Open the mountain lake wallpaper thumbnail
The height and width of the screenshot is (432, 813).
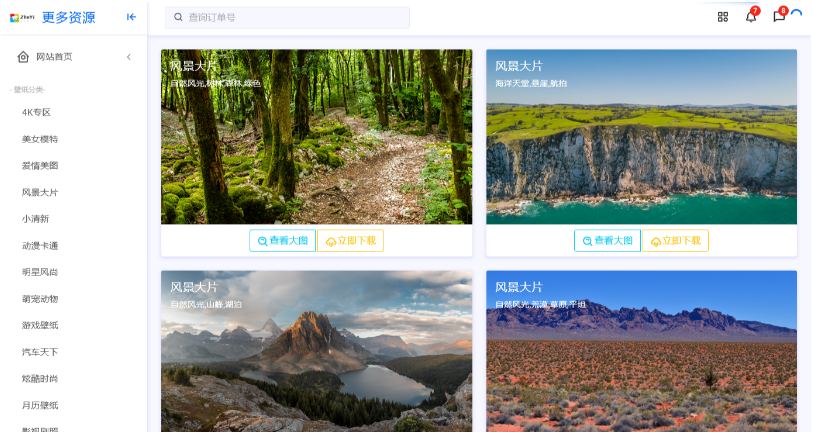coord(317,351)
